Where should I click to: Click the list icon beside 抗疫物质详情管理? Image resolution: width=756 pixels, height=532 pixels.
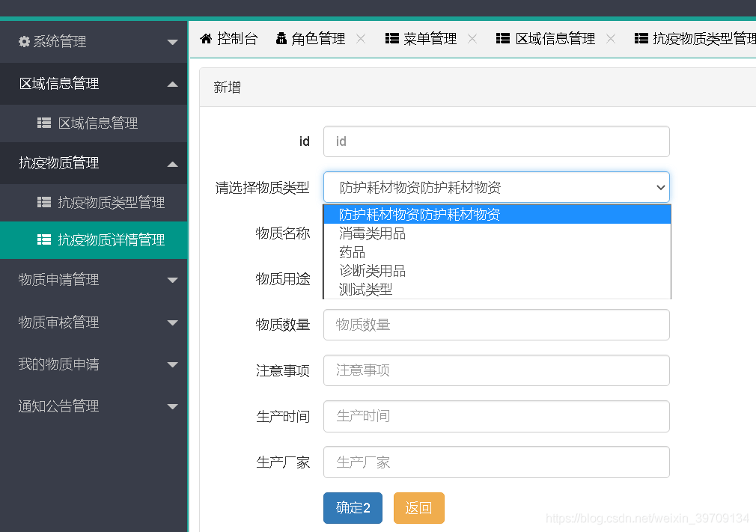[x=44, y=240]
